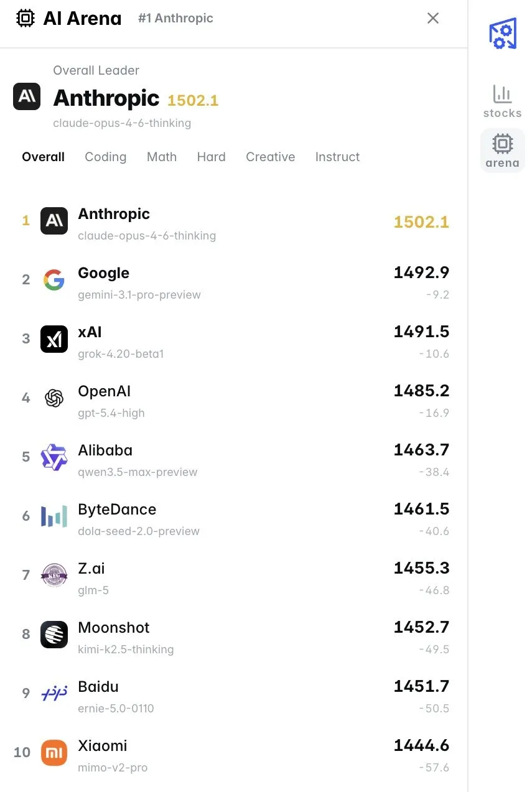532x792 pixels.
Task: Click the Xiaomi logo icon
Action: coord(54,753)
